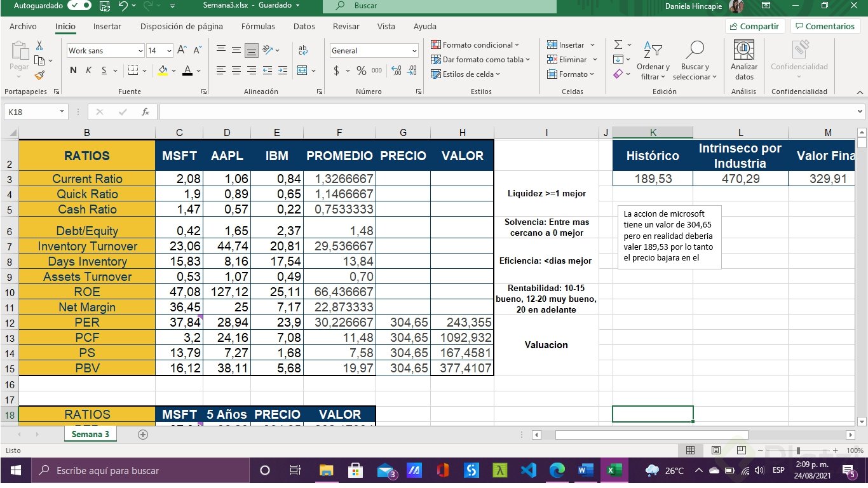Add a new sheet with plus icon

tap(143, 435)
